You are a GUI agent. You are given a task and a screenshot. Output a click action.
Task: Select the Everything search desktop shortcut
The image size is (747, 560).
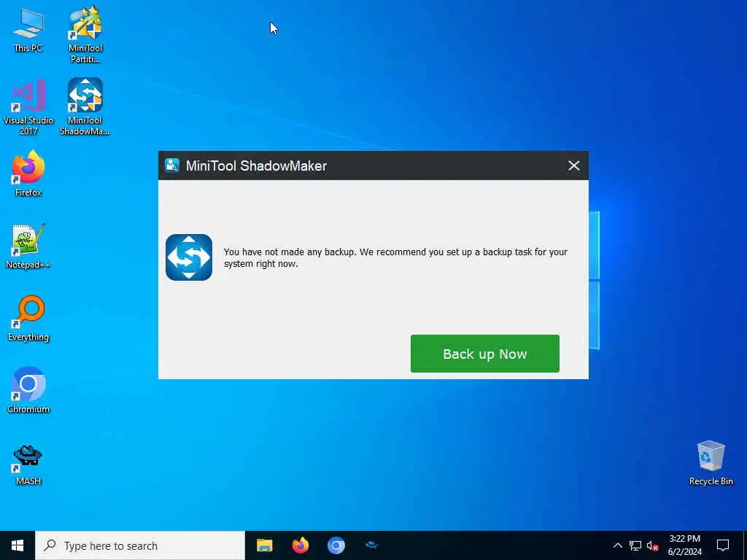[28, 319]
